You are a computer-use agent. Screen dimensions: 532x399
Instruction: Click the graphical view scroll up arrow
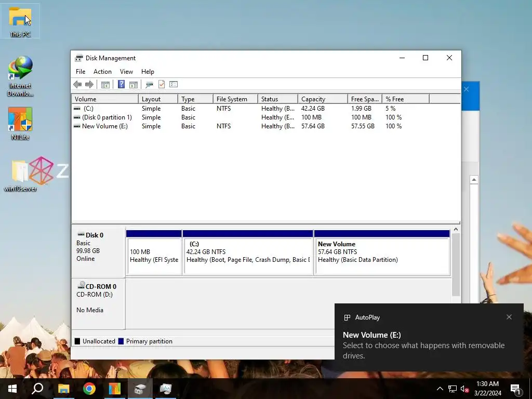pos(456,230)
